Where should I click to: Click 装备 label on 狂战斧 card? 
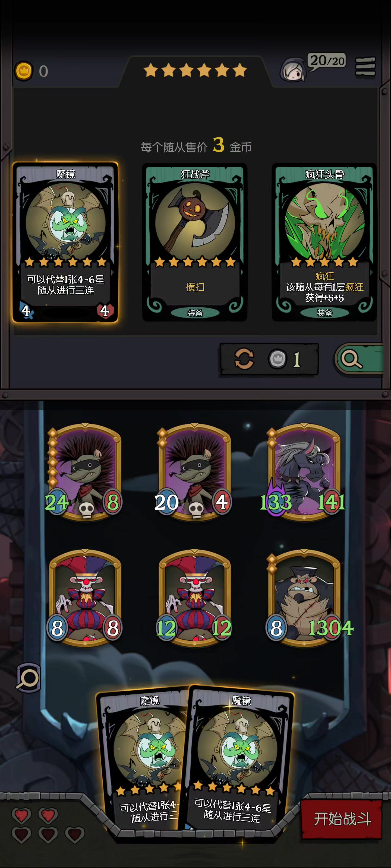click(x=195, y=313)
